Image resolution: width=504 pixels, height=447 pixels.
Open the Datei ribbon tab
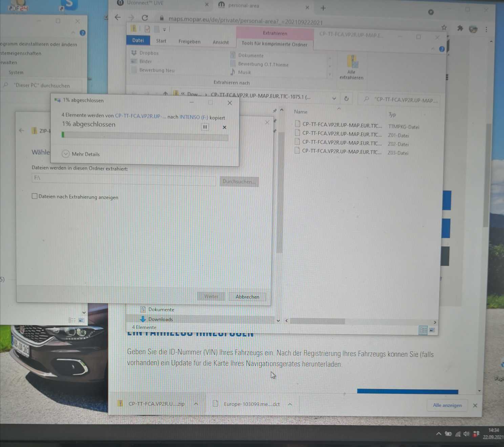[138, 41]
